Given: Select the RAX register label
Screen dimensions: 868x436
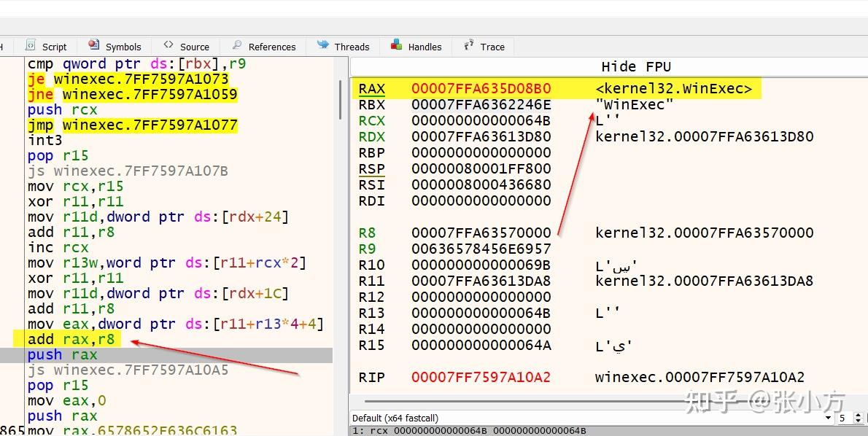Looking at the screenshot, I should pyautogui.click(x=372, y=88).
